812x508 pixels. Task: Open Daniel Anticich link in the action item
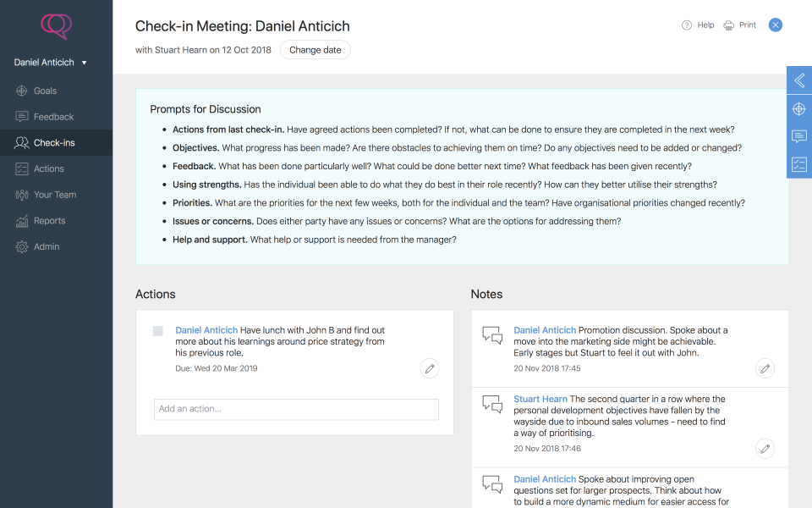pos(206,330)
